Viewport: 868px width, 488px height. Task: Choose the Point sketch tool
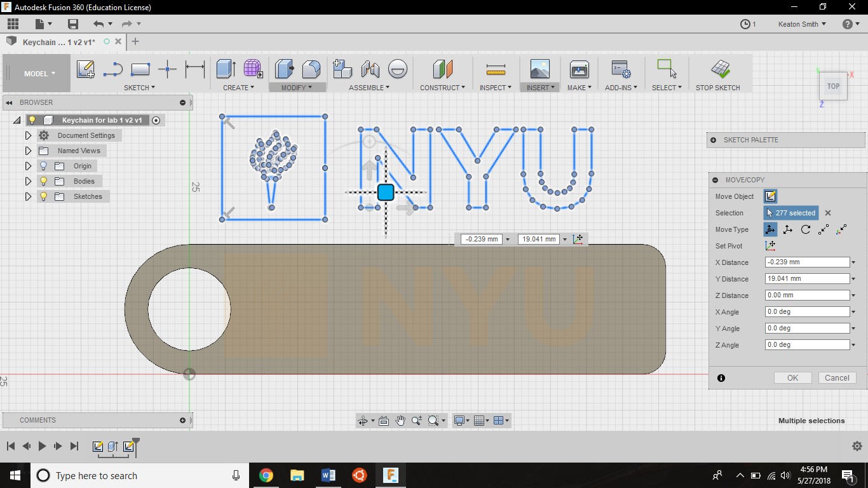click(167, 69)
